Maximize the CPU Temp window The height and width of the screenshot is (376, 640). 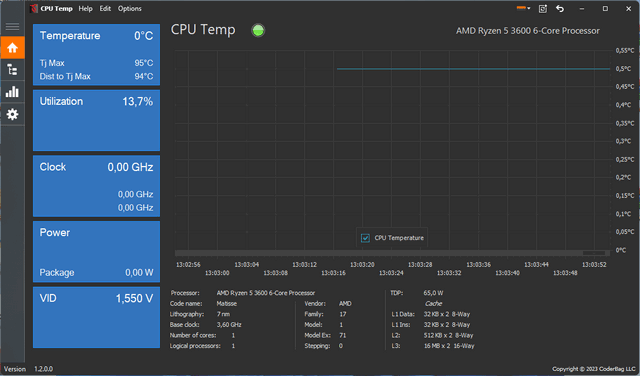pyautogui.click(x=605, y=9)
